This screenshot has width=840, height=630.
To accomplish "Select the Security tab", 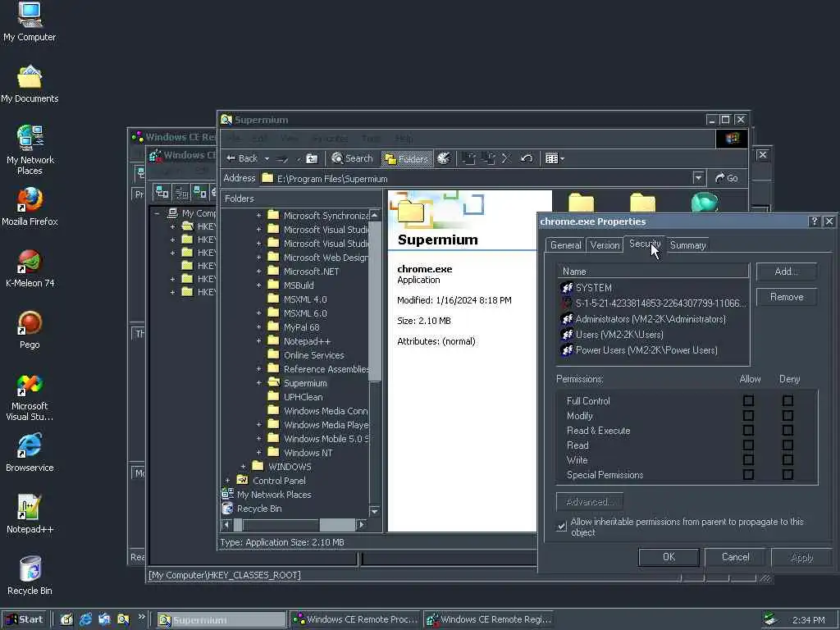I will (645, 244).
